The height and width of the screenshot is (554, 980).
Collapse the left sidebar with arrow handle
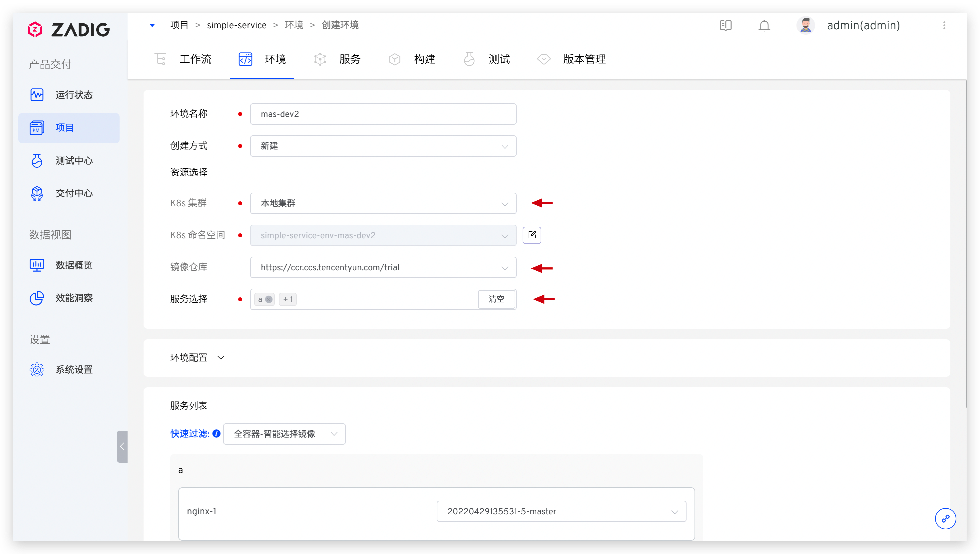click(122, 446)
